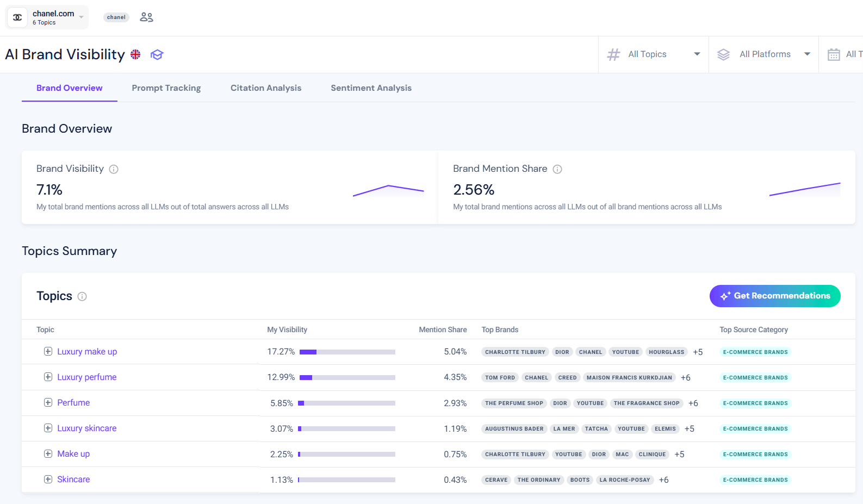863x504 pixels.
Task: Show Topics info tooltip icon
Action: (x=82, y=296)
